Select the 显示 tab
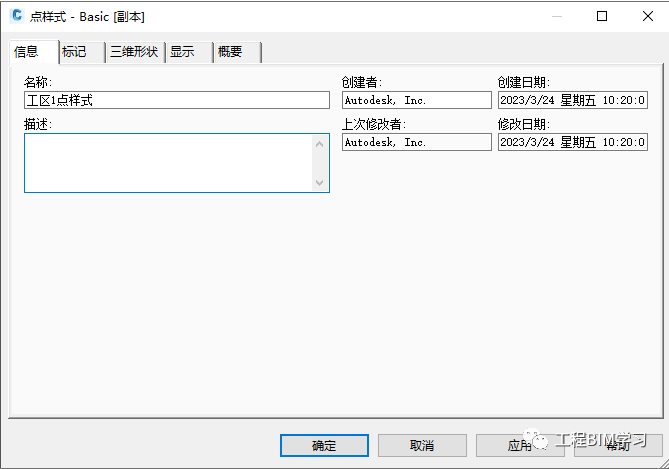This screenshot has width=669, height=469. click(189, 52)
